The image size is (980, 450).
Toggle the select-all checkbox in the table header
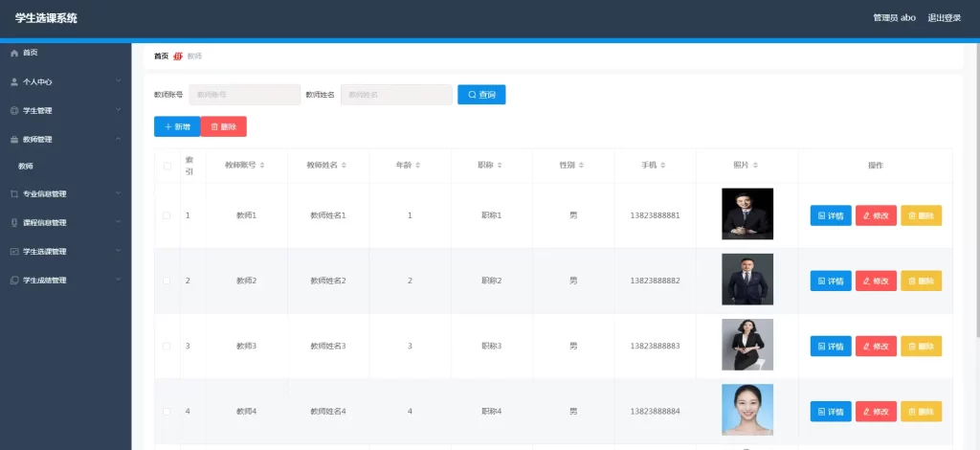(167, 166)
